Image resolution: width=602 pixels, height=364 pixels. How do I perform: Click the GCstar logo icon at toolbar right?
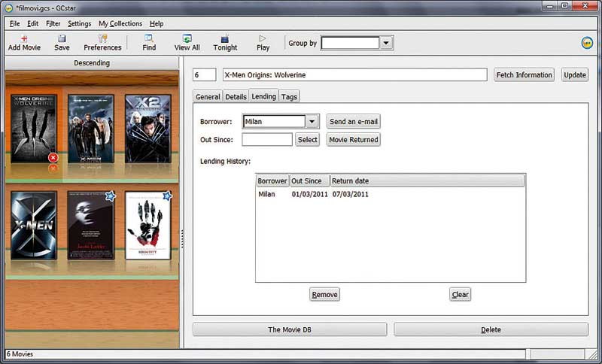[x=587, y=43]
